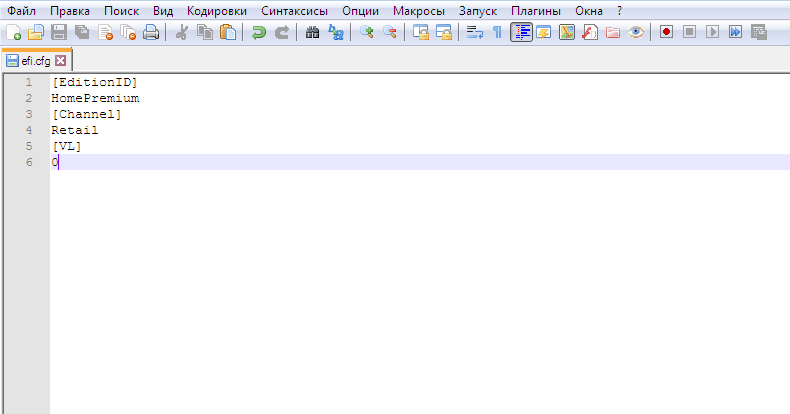Image resolution: width=790 pixels, height=414 pixels.
Task: Stop macro recording square icon
Action: (689, 33)
